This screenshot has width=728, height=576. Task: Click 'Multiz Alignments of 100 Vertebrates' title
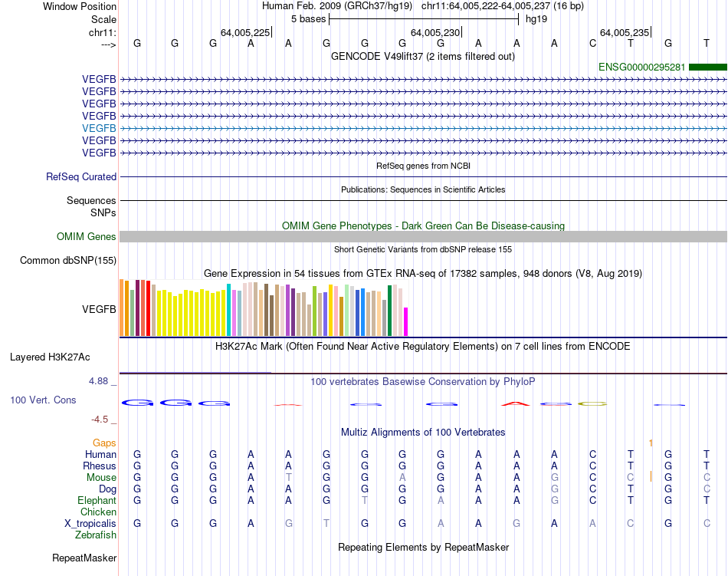[423, 433]
